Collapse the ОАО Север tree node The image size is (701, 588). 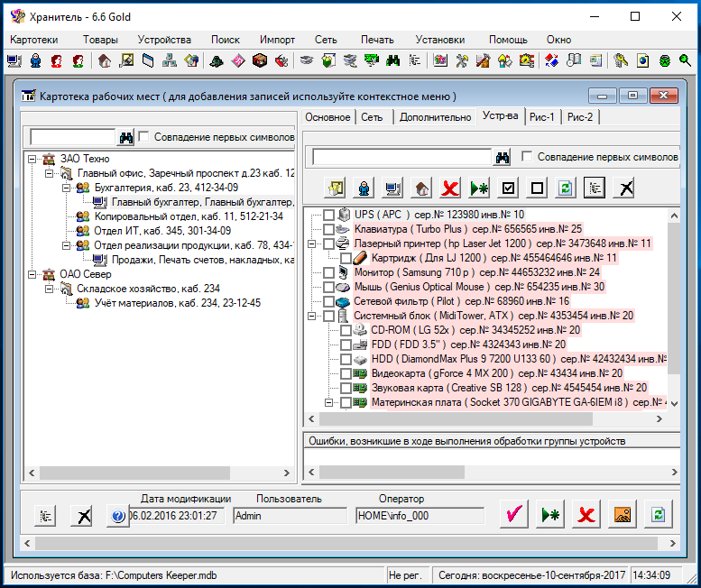click(x=31, y=274)
